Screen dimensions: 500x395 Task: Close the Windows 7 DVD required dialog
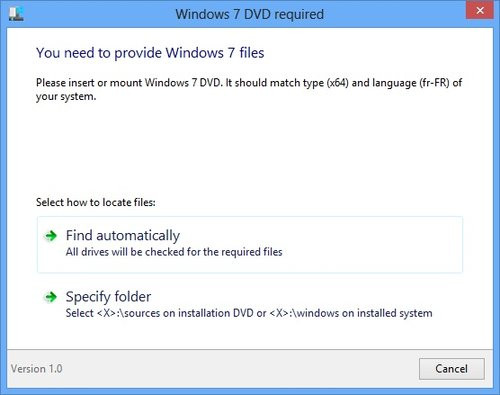pyautogui.click(x=480, y=11)
